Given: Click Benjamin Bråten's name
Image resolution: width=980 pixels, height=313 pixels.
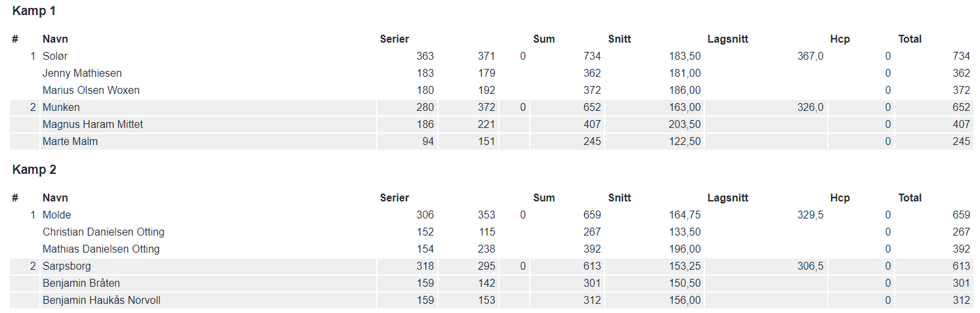Looking at the screenshot, I should [x=81, y=283].
